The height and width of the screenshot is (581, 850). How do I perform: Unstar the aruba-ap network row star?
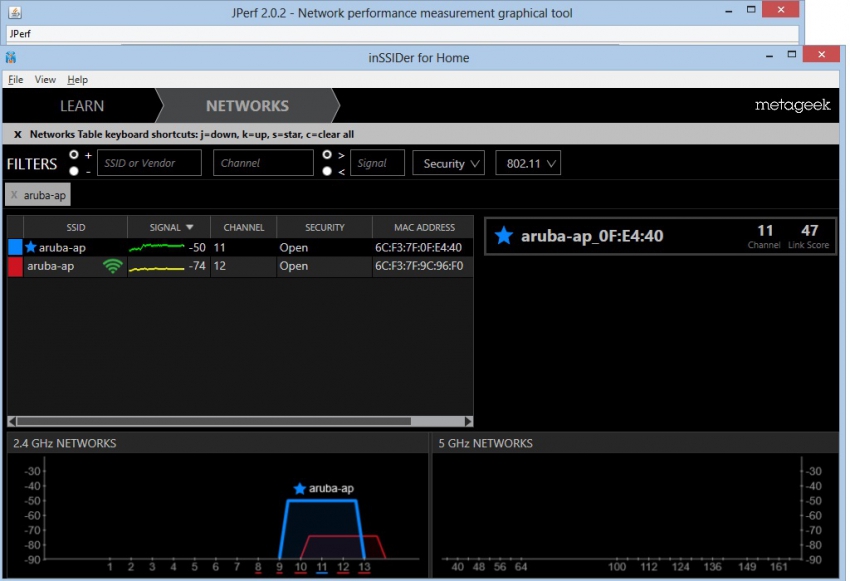31,247
